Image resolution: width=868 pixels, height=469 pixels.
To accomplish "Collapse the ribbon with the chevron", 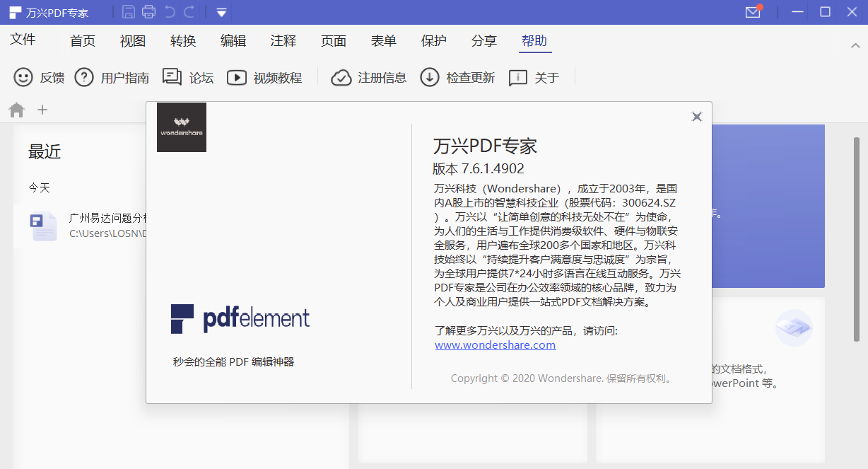I will pos(855,45).
